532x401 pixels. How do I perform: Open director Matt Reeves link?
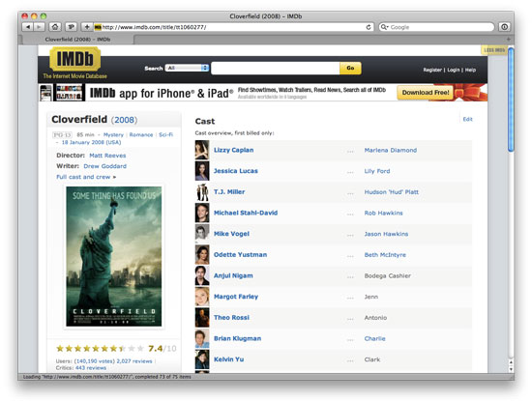coord(107,156)
